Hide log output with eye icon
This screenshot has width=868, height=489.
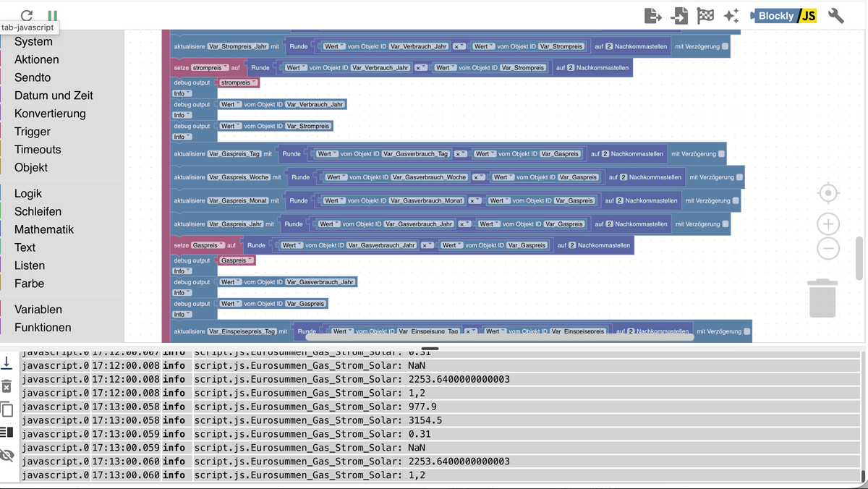click(x=7, y=455)
